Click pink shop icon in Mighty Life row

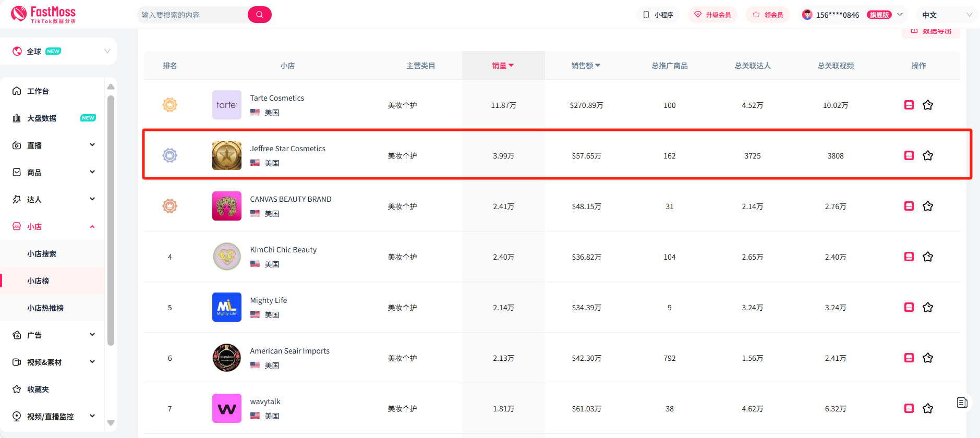point(909,308)
